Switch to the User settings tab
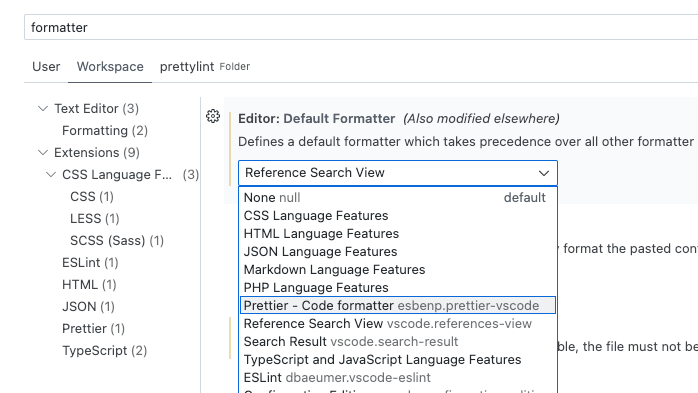The image size is (698, 393). 46,67
